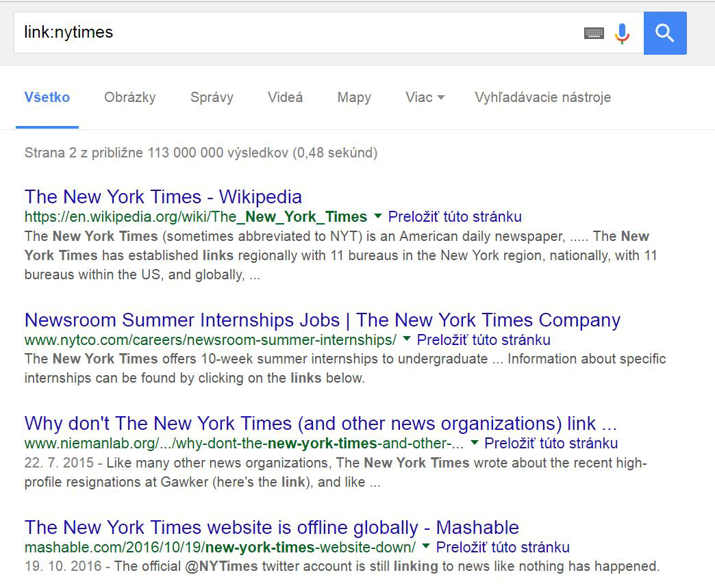Open the Why don't The New York Times result
The width and height of the screenshot is (715, 588).
click(321, 424)
